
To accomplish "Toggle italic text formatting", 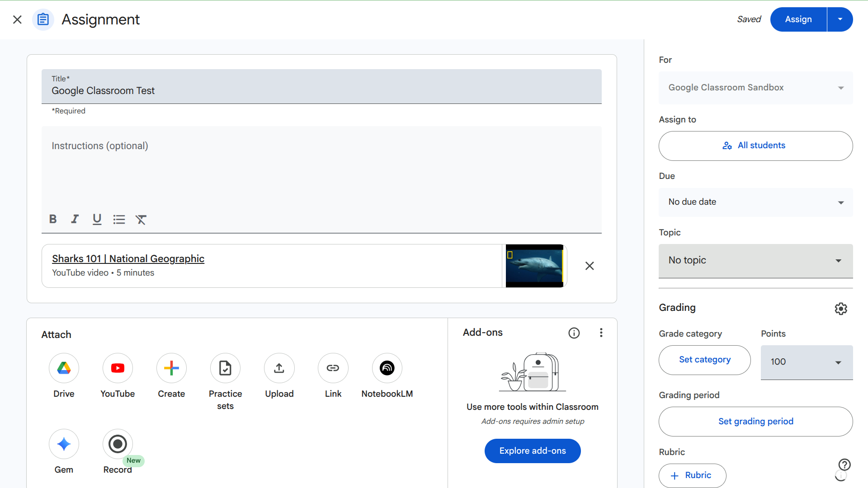I will 75,219.
